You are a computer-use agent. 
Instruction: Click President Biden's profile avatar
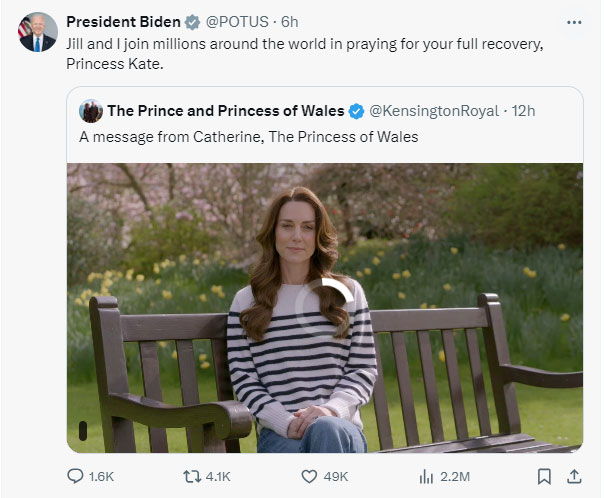click(x=38, y=33)
